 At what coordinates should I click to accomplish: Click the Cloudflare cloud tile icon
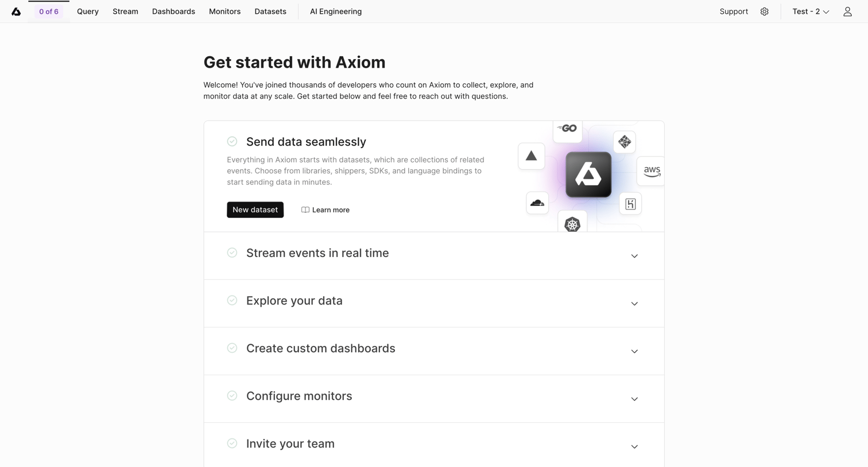(x=537, y=203)
